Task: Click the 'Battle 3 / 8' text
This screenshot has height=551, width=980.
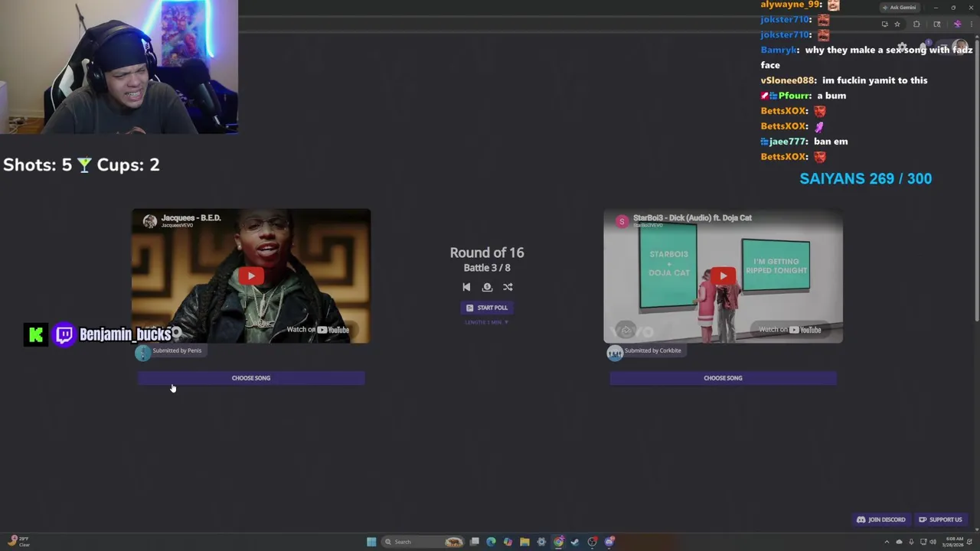Action: click(487, 268)
